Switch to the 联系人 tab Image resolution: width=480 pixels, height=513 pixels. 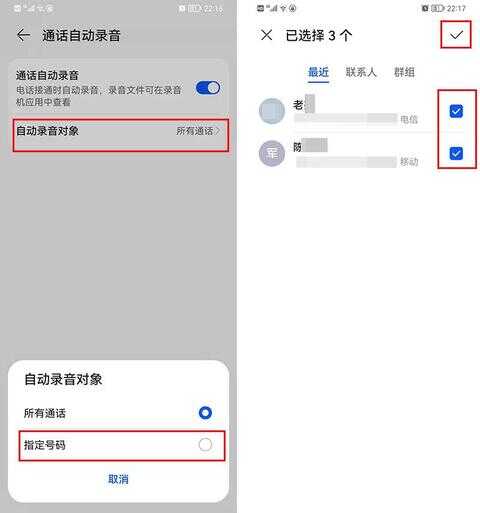(x=361, y=72)
